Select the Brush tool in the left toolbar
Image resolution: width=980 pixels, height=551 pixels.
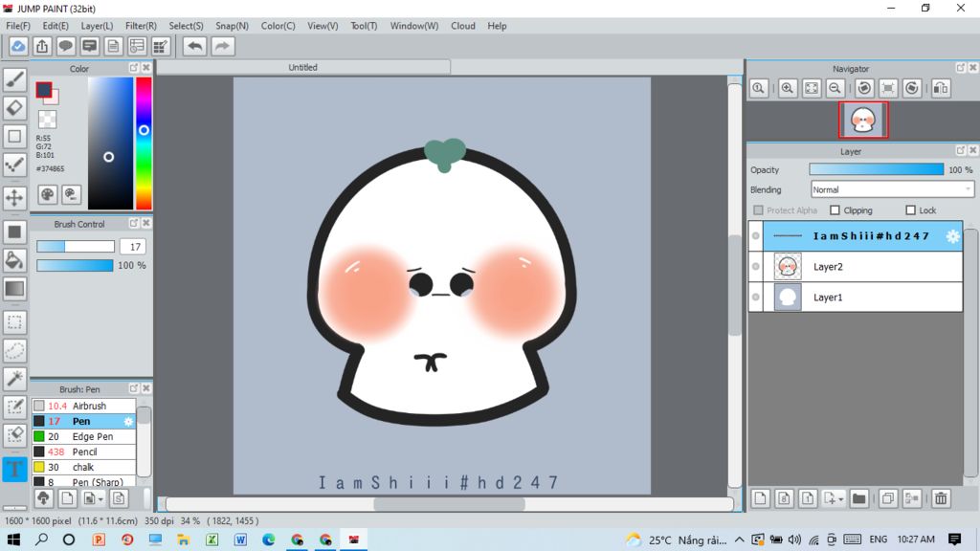point(14,79)
